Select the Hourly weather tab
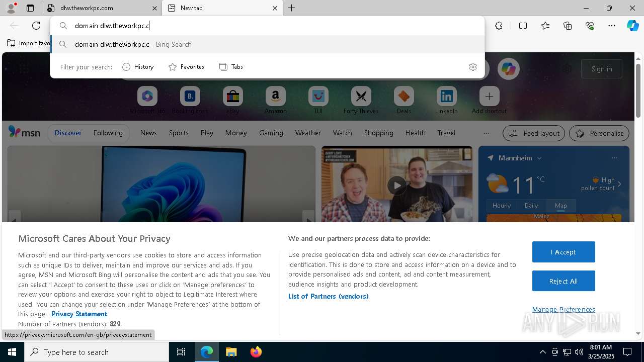The image size is (644, 362). [x=502, y=205]
